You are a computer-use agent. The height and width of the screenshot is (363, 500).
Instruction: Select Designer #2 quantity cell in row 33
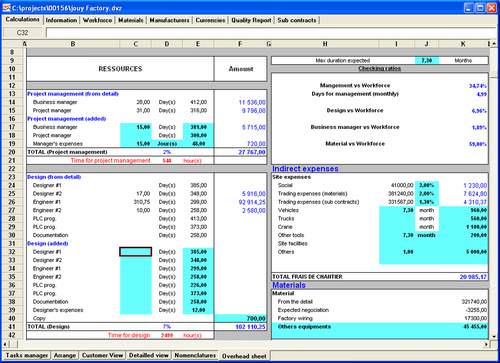pos(136,260)
